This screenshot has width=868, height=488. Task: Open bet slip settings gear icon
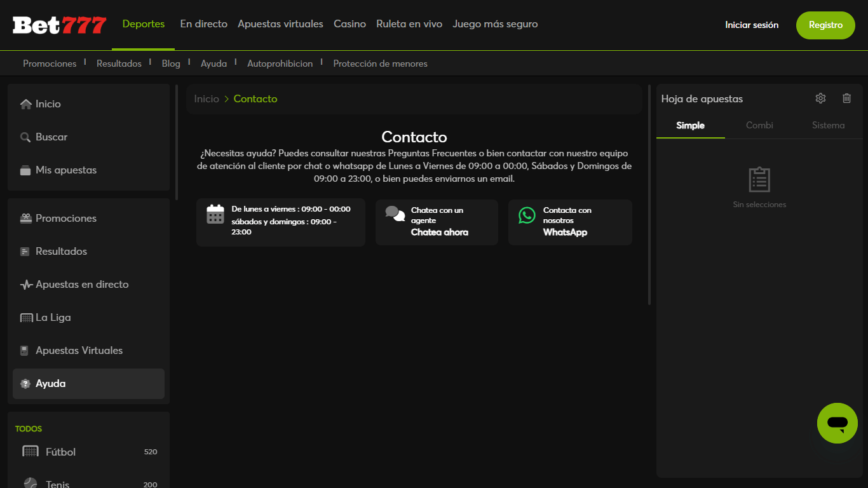click(x=820, y=98)
